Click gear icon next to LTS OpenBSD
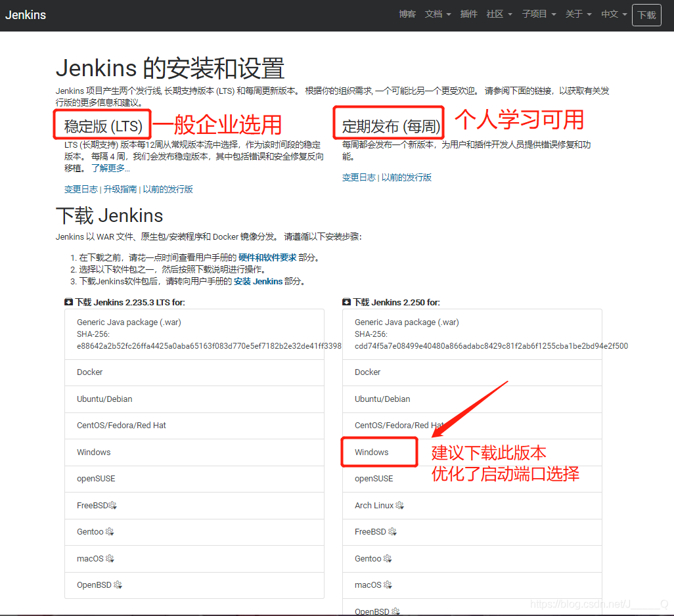 118,585
